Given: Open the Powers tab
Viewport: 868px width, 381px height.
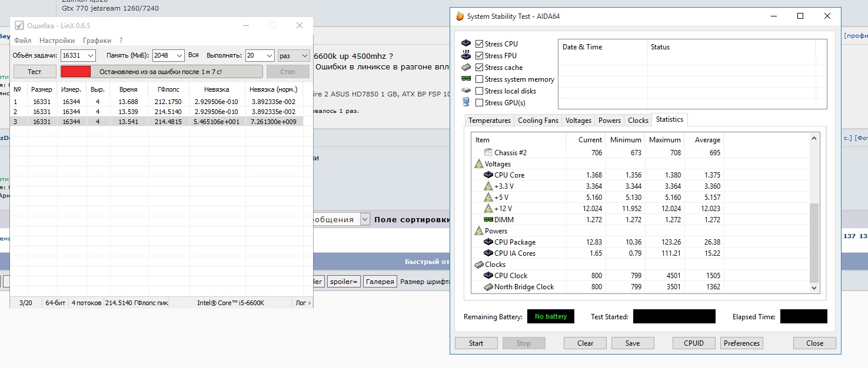Looking at the screenshot, I should click(610, 121).
